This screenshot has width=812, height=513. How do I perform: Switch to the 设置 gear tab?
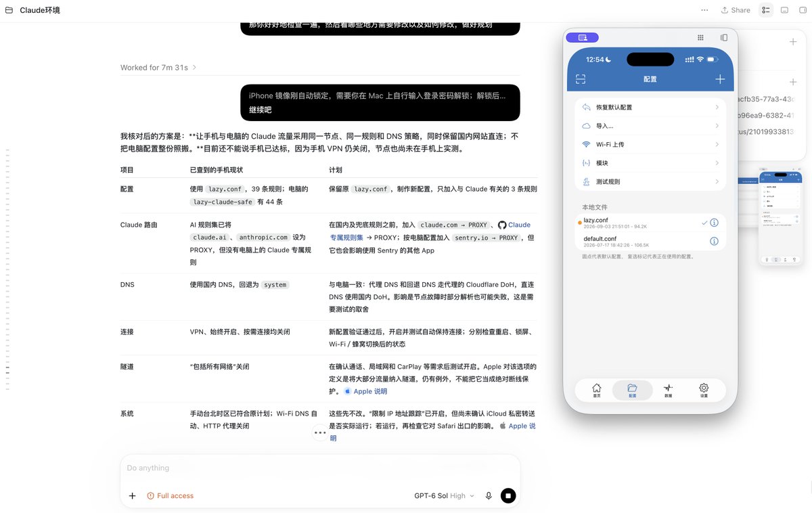tap(704, 391)
